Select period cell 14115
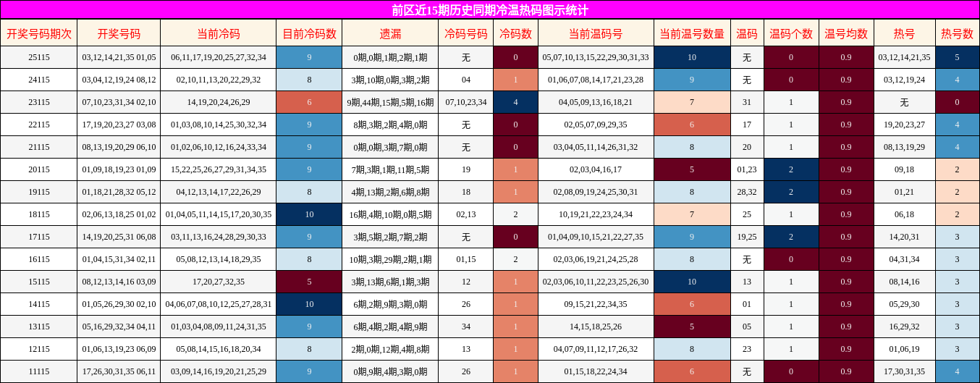This screenshot has height=383, width=980. click(x=39, y=304)
